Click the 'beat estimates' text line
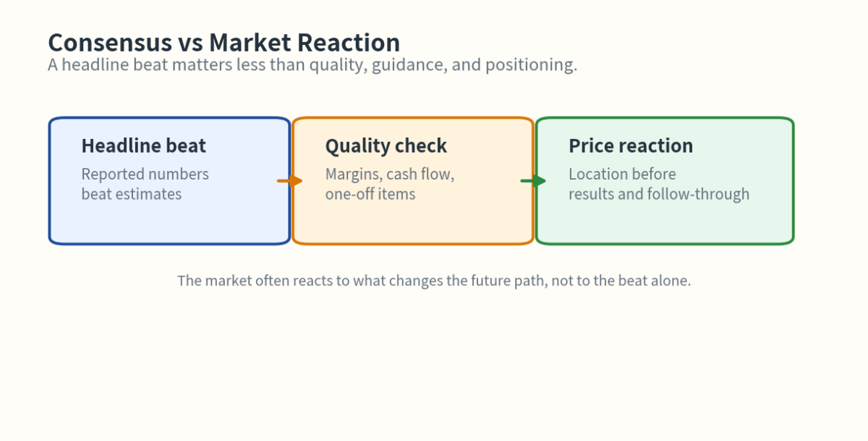Screen dimensions: 868x441 [x=131, y=194]
